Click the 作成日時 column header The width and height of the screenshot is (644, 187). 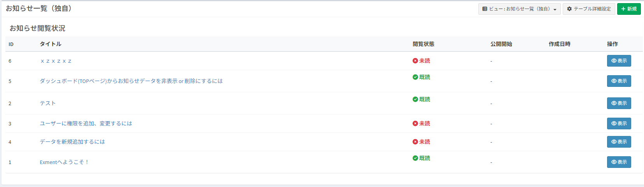coord(559,44)
